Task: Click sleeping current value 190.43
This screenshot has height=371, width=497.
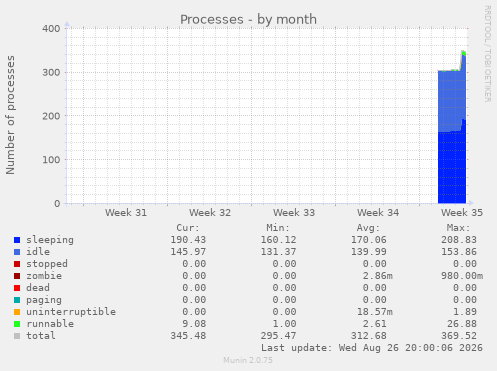Action: click(x=188, y=240)
